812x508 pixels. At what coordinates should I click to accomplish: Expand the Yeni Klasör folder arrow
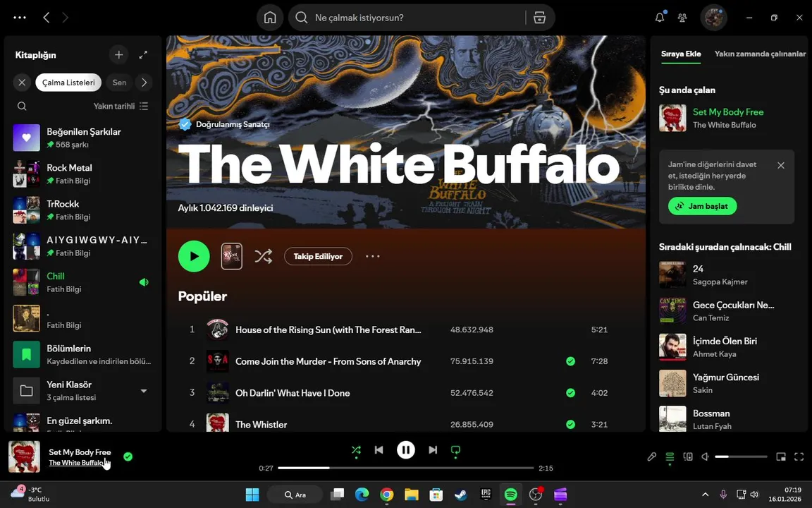click(x=144, y=391)
